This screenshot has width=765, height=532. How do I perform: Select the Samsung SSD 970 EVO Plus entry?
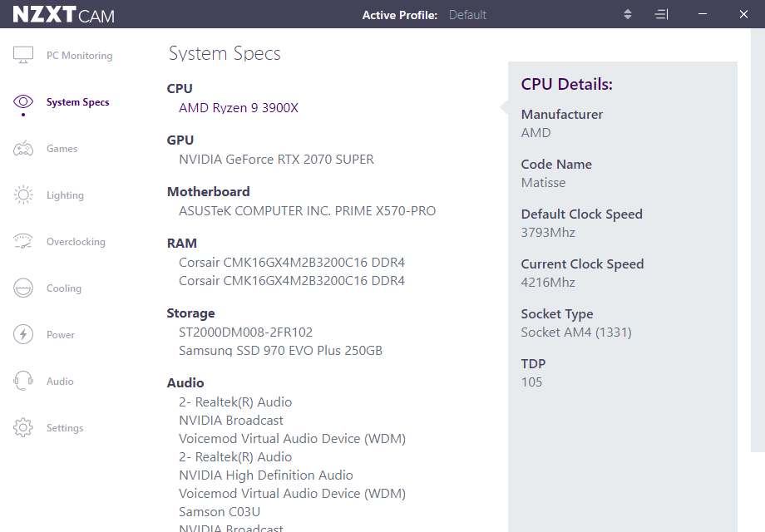click(x=280, y=351)
